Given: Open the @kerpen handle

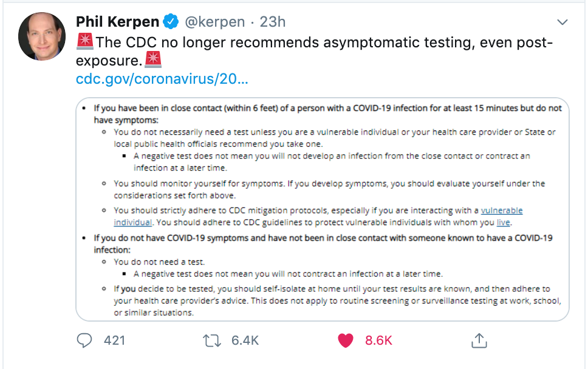Looking at the screenshot, I should tap(215, 22).
